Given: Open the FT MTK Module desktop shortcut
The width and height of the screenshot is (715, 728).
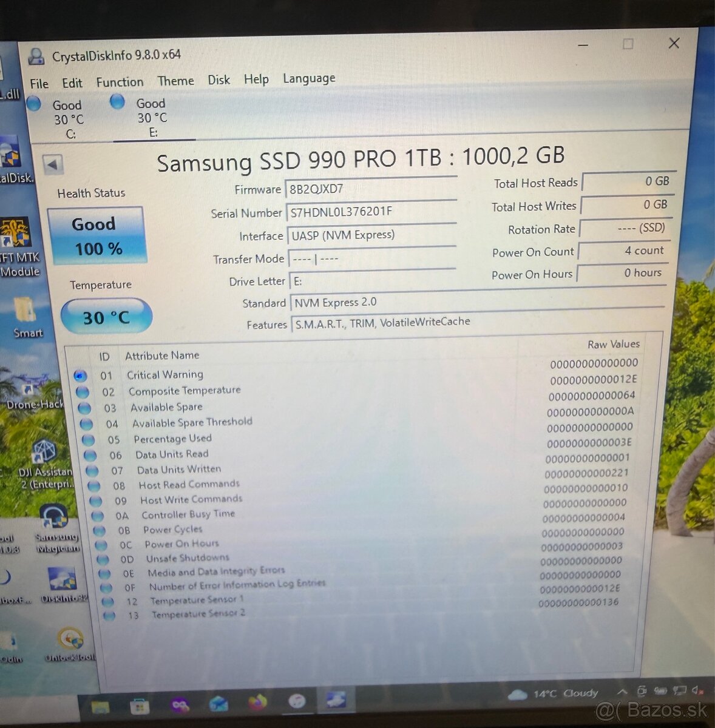Looking at the screenshot, I should (17, 248).
